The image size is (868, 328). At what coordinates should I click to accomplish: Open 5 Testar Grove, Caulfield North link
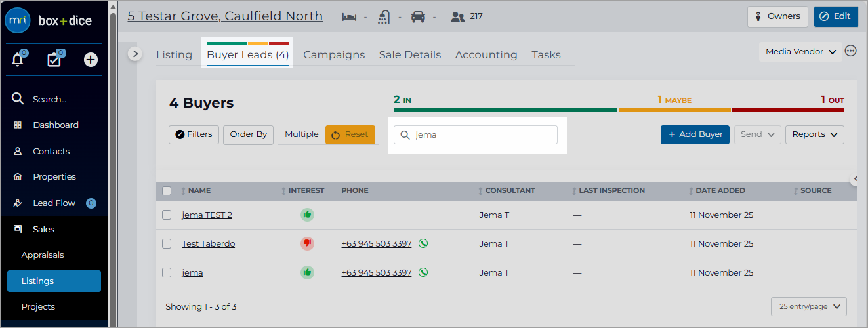click(x=225, y=16)
